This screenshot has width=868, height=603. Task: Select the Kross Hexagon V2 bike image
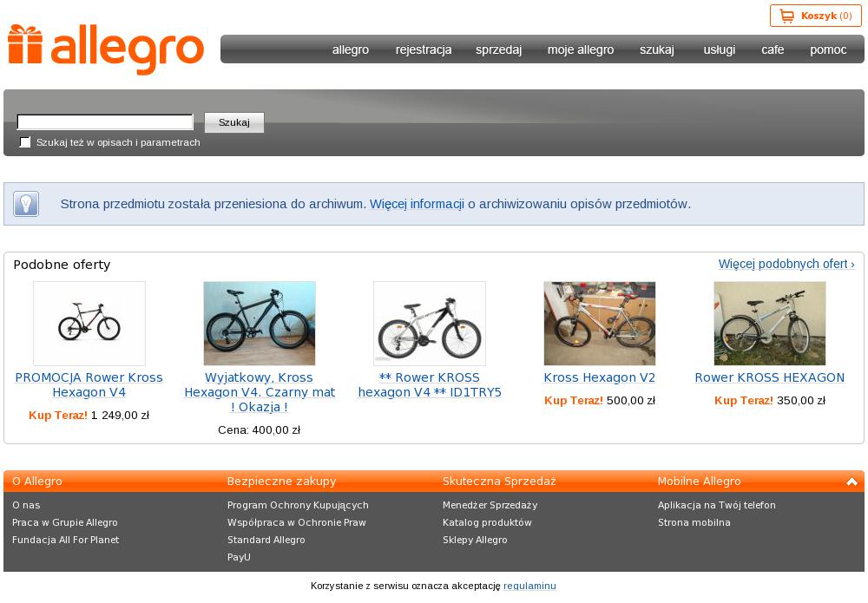[600, 324]
